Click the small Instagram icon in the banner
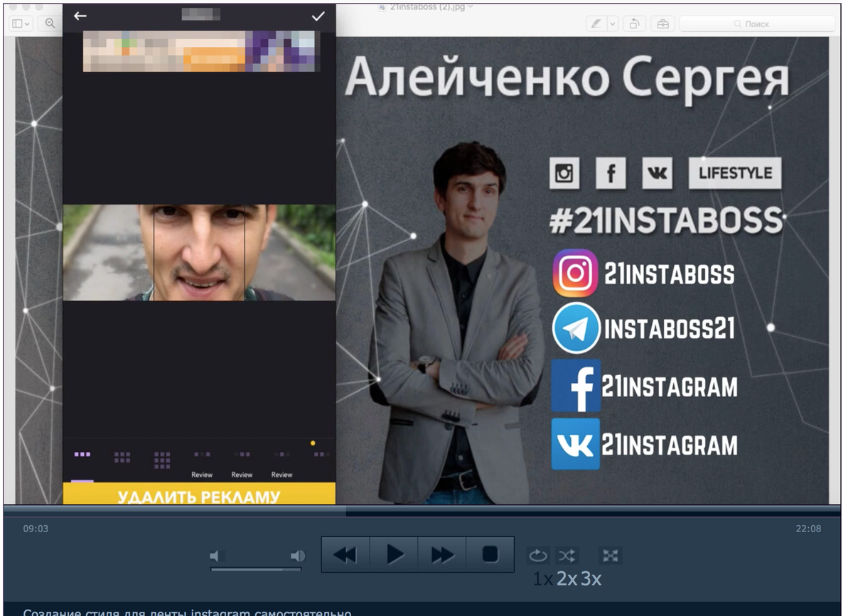Viewport: 853px width, 616px height. coord(564,173)
